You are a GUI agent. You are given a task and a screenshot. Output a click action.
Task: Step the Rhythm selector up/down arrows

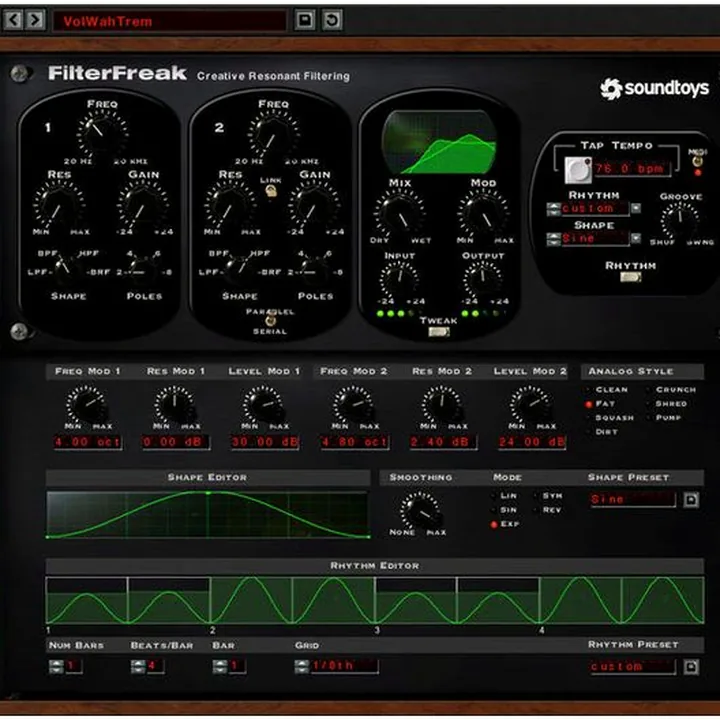[x=553, y=208]
